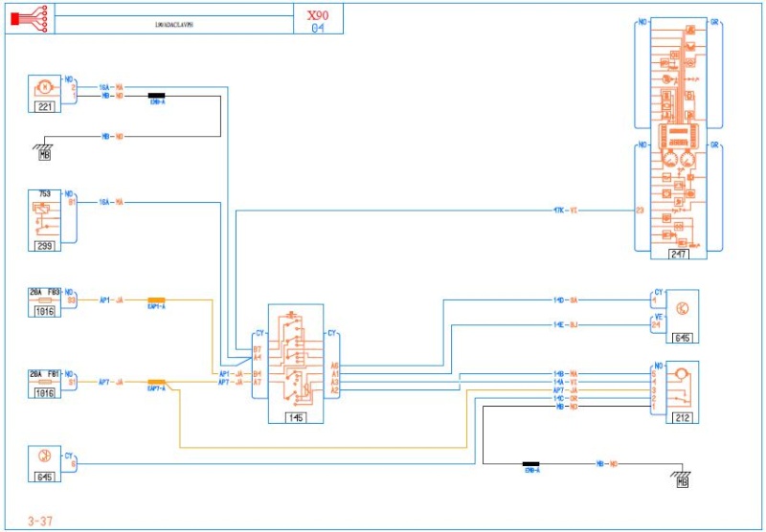The width and height of the screenshot is (766, 532).
Task: Select the instrument cluster display in component 247
Action: click(x=679, y=137)
